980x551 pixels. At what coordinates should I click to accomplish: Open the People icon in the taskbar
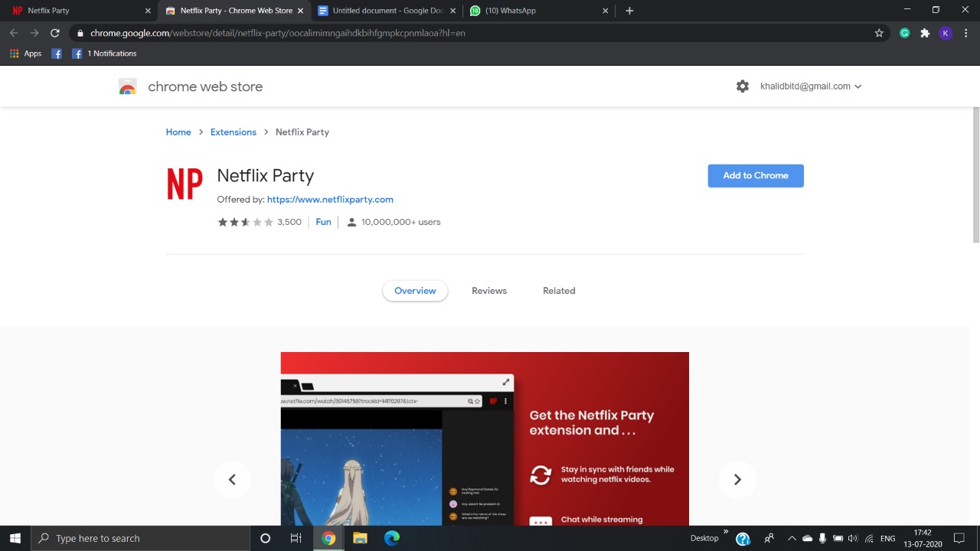tap(769, 539)
